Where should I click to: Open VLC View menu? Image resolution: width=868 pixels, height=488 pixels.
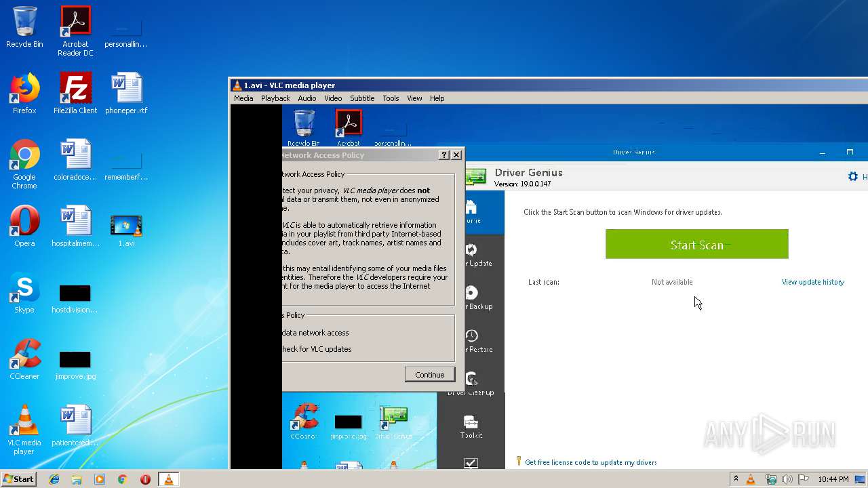414,98
